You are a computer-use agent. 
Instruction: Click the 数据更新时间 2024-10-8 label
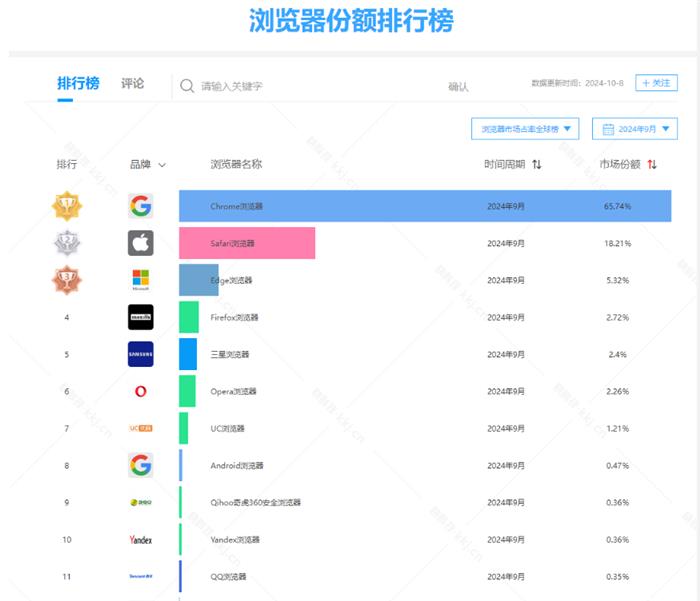[x=577, y=83]
